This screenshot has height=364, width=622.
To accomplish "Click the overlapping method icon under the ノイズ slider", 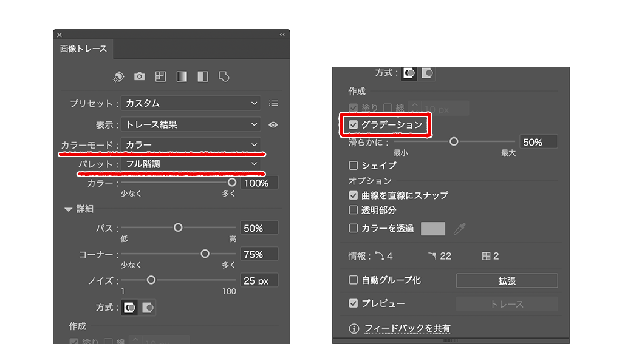I will tap(148, 308).
